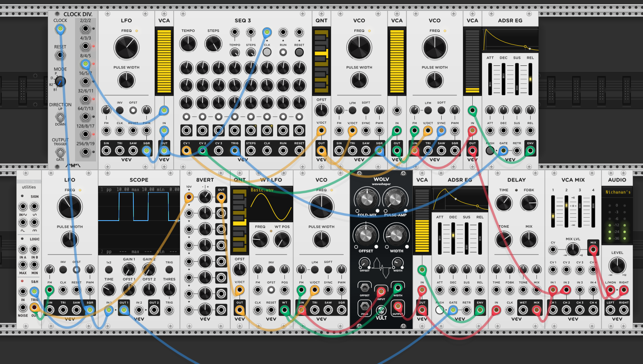643x364 pixels.
Task: Click the TEMPO large knob on SEQ 3
Action: (x=188, y=44)
